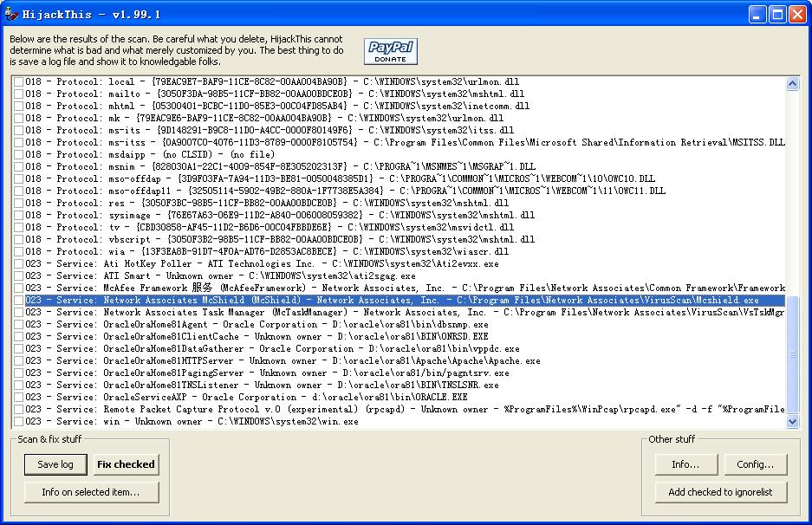
Task: Click Fix checked button
Action: [x=126, y=464]
